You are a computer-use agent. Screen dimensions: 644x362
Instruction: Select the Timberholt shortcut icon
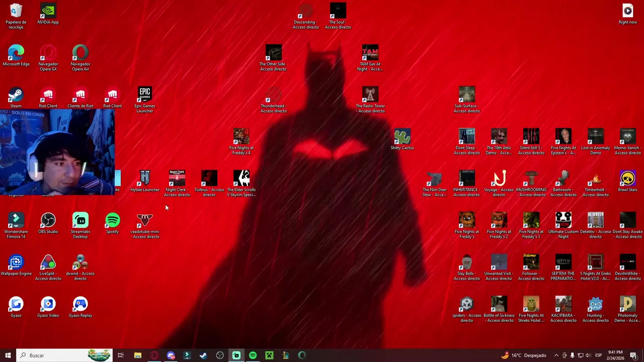596,184
